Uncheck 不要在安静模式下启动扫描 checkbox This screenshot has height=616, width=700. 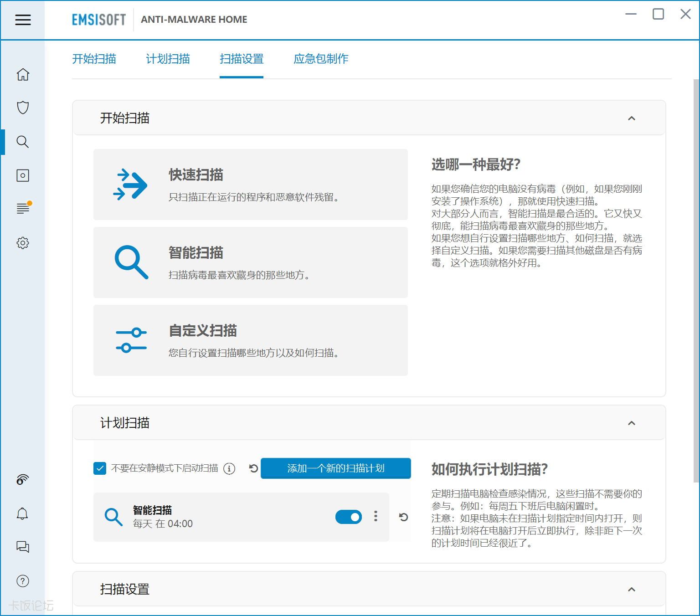click(100, 468)
